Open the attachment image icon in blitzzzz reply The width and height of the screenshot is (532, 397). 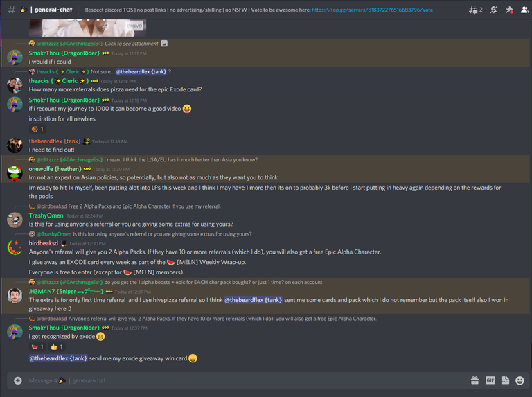click(x=164, y=44)
